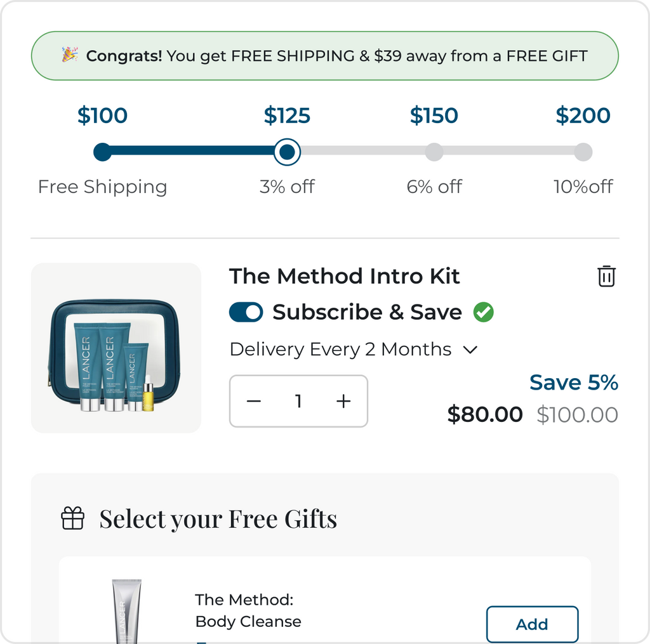The height and width of the screenshot is (644, 650).
Task: Decrease quantity with minus button
Action: [x=254, y=401]
